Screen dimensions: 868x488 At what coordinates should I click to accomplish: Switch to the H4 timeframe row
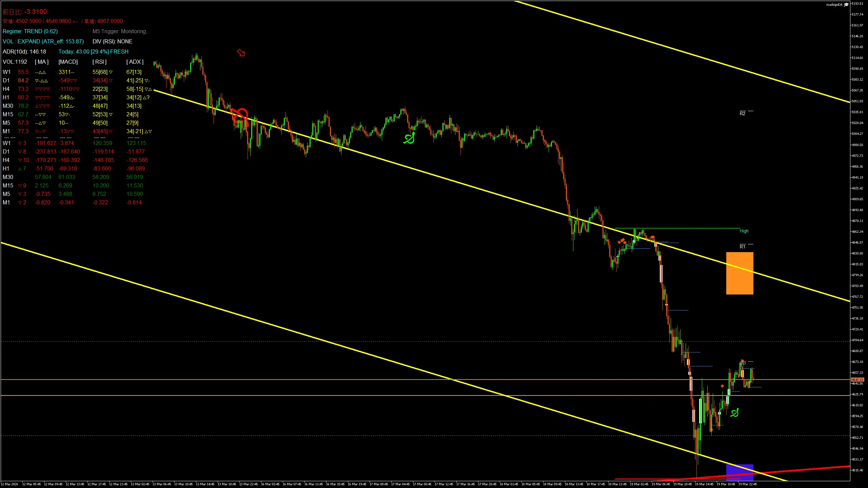[x=6, y=89]
